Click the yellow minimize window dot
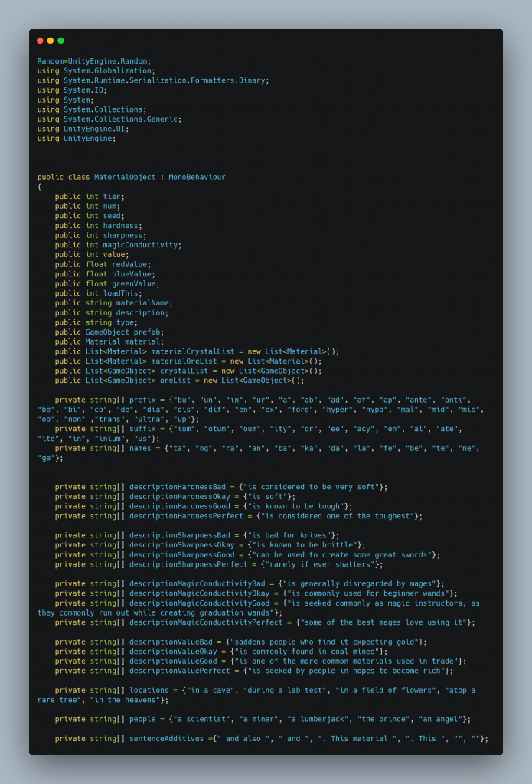The width and height of the screenshot is (532, 784). tap(51, 41)
